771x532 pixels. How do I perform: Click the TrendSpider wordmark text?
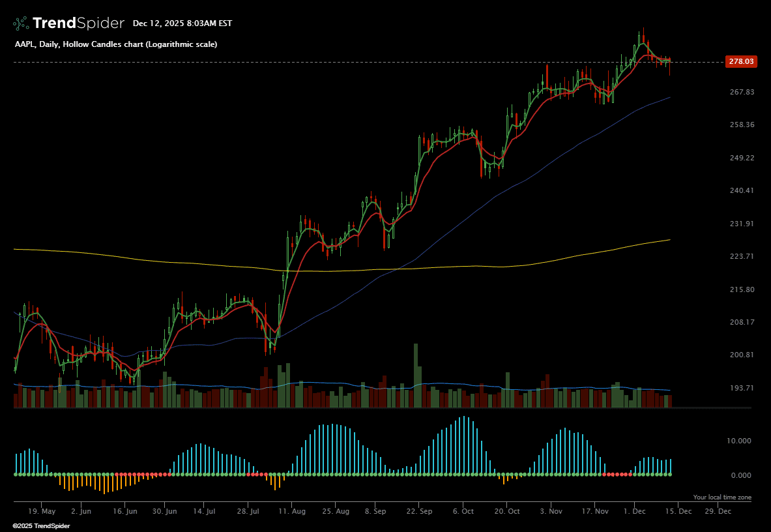tap(78, 23)
